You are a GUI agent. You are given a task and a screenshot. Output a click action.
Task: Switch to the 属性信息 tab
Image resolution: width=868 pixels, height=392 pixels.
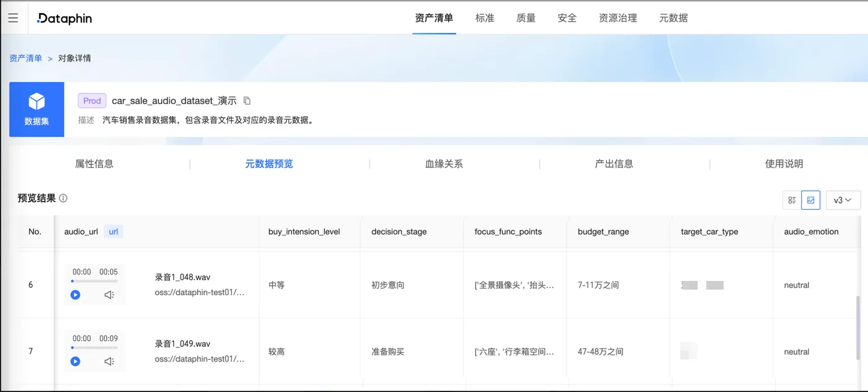coord(94,164)
